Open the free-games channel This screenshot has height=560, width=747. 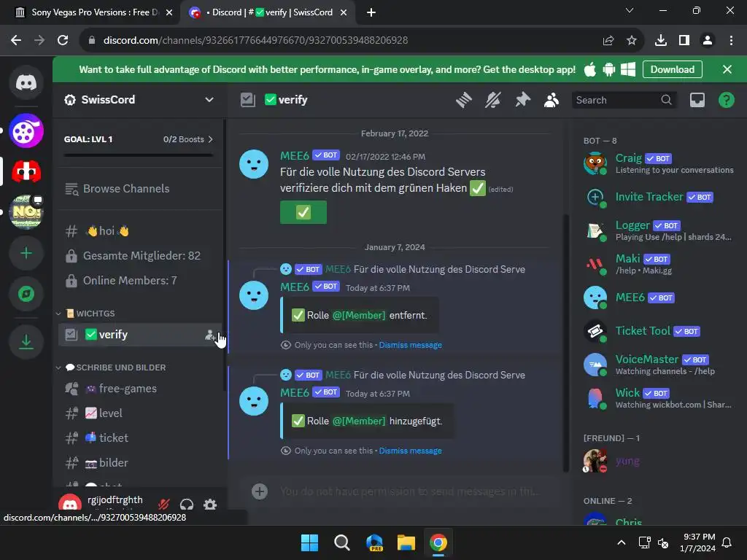tap(139, 389)
